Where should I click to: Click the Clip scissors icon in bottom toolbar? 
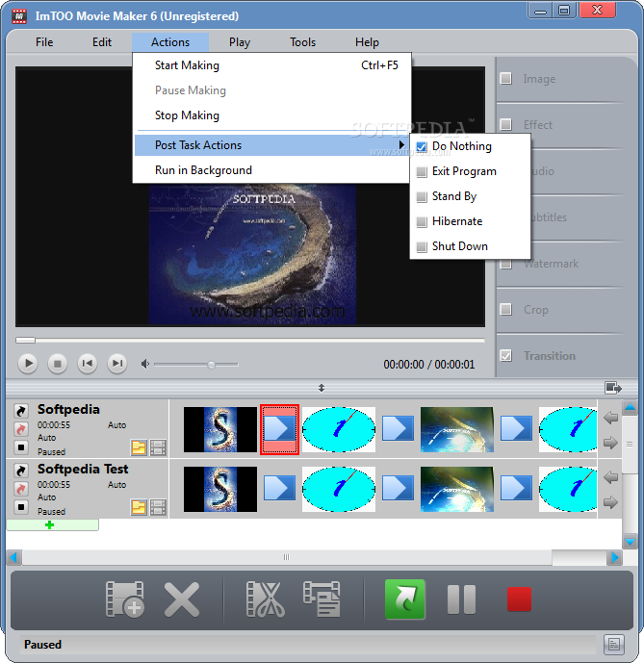pos(266,599)
